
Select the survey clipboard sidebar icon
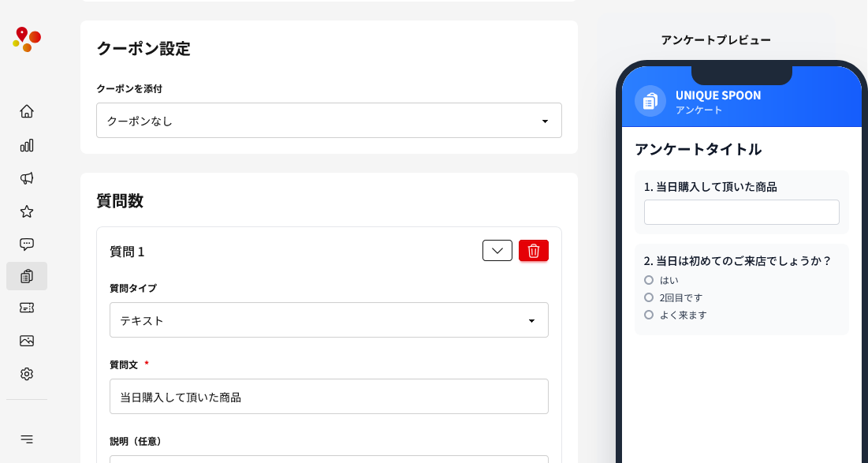(x=27, y=276)
